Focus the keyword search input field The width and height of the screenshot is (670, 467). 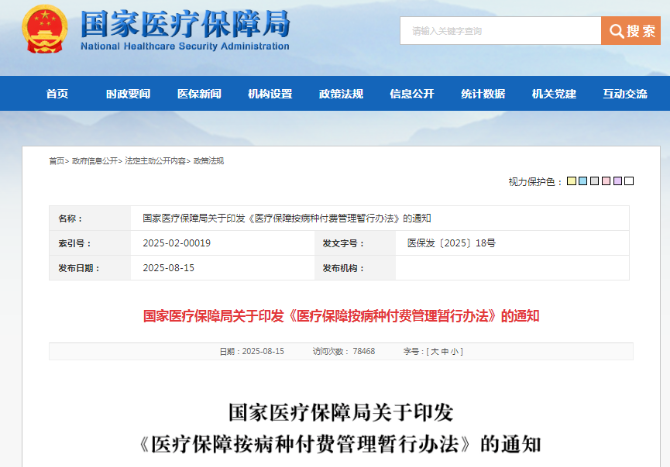pos(500,31)
